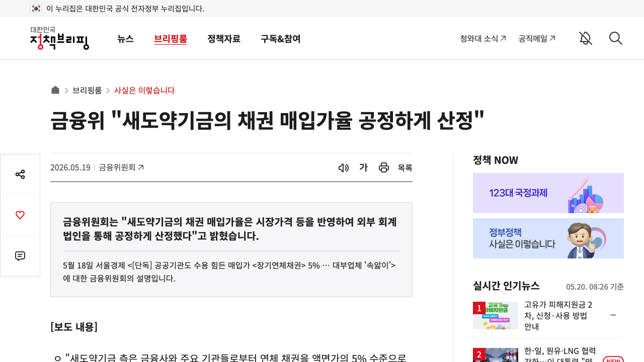Open the share icon in side panel
The width and height of the screenshot is (644, 362).
tap(20, 174)
